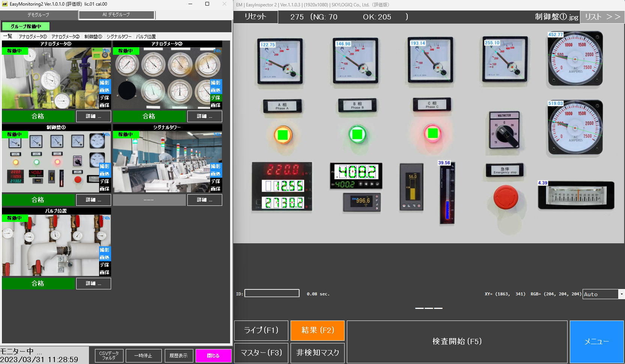Image resolution: width=625 pixels, height=364 pixels.
Task: Click リセット in EasyInspector 2
Action: (x=256, y=17)
